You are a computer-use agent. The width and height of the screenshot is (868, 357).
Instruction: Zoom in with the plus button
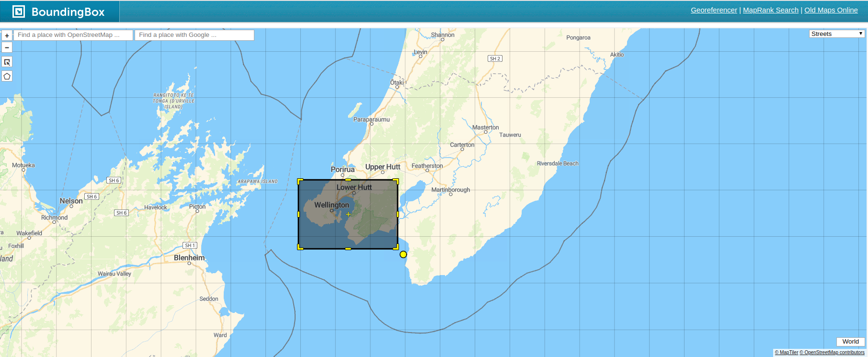7,35
